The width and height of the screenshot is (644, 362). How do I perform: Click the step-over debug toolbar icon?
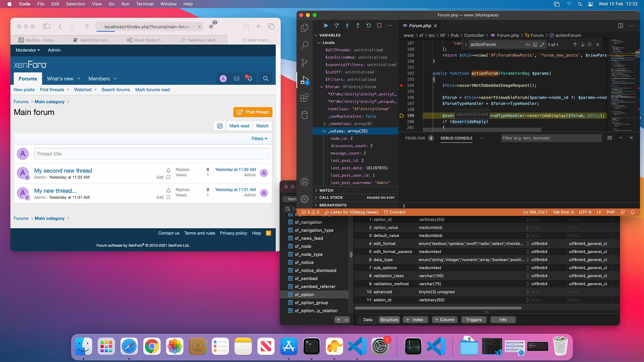click(x=336, y=25)
